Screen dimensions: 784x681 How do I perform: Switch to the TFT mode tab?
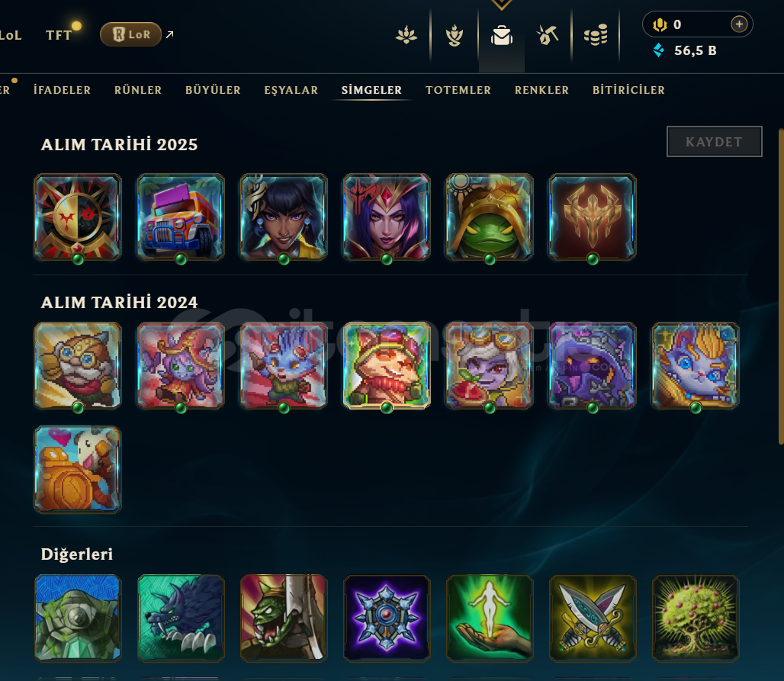(x=59, y=35)
